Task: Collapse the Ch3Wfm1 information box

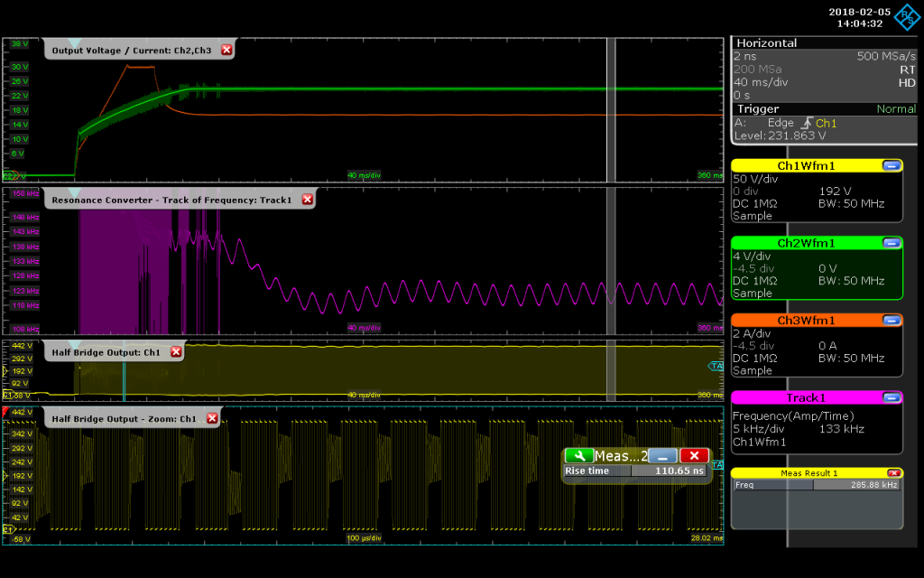Action: click(892, 320)
